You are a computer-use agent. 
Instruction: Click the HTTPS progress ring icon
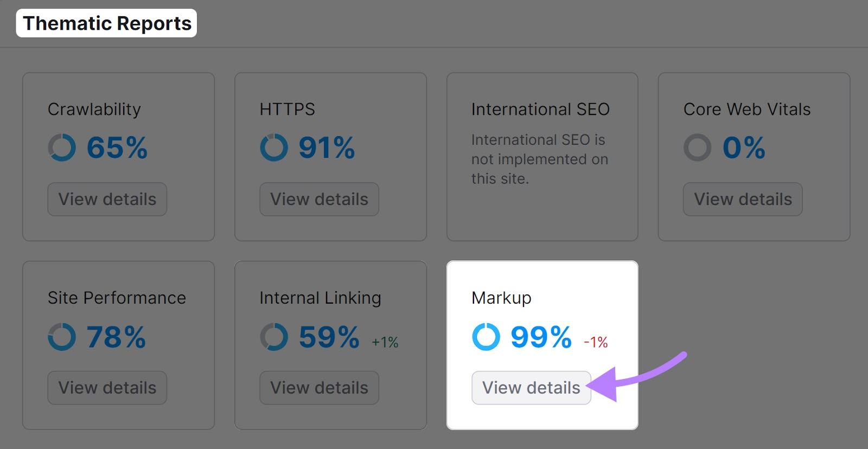tap(274, 146)
